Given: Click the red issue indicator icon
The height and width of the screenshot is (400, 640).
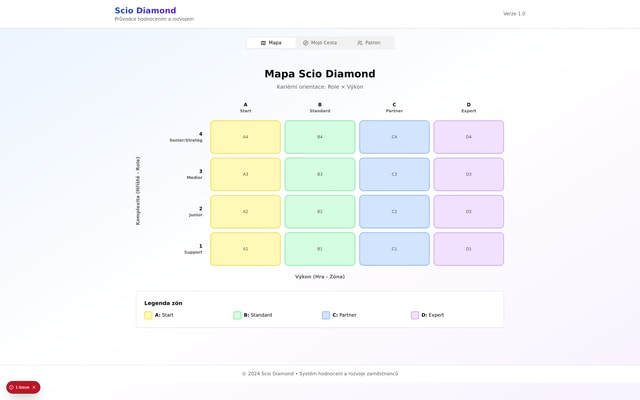Looking at the screenshot, I should click(12, 387).
